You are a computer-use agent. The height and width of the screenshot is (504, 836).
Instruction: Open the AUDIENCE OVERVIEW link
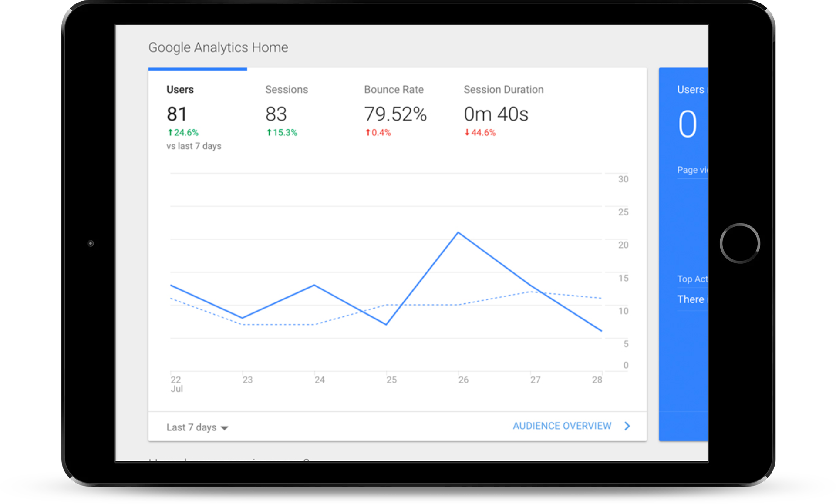click(562, 426)
